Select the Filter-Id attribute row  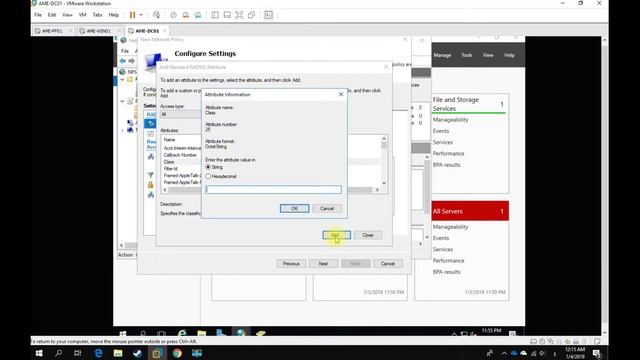[171, 169]
